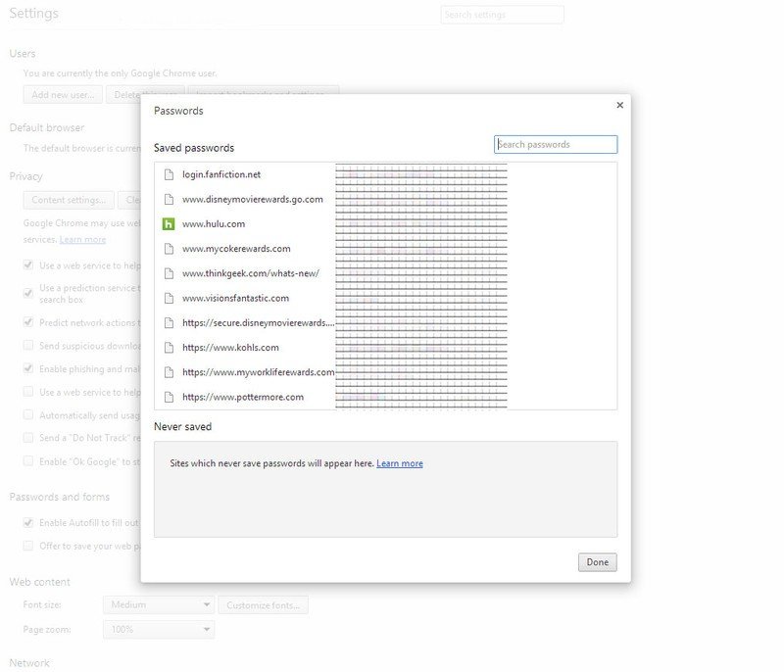The height and width of the screenshot is (672, 784).
Task: Select the www.visionsfantastic.com entry text
Action: pyautogui.click(x=235, y=298)
